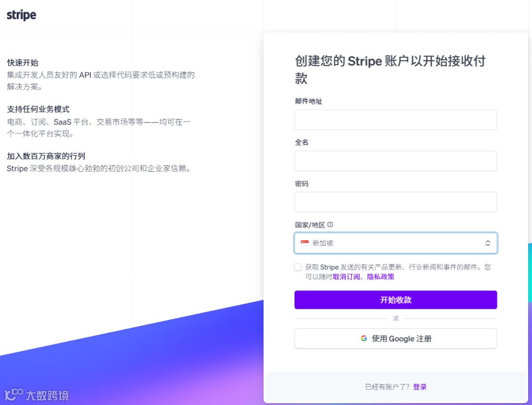Click the 开始收款 button
Screen dimensions: 532x405
[396, 300]
